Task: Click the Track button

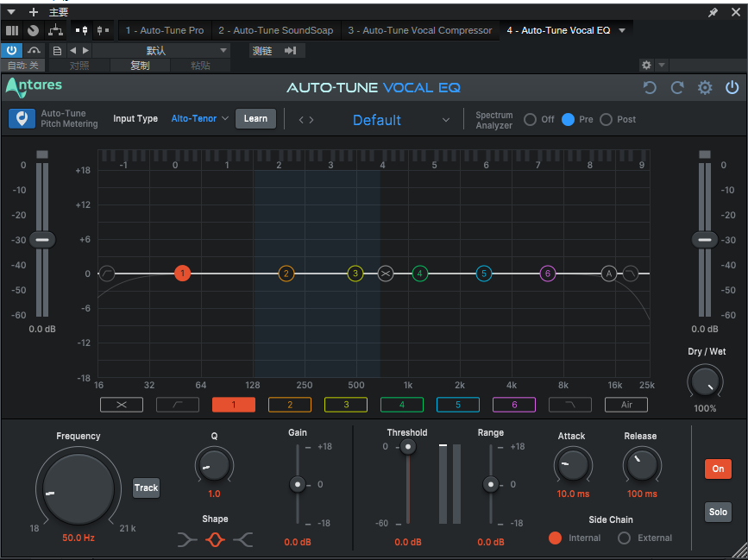Action: [x=146, y=488]
